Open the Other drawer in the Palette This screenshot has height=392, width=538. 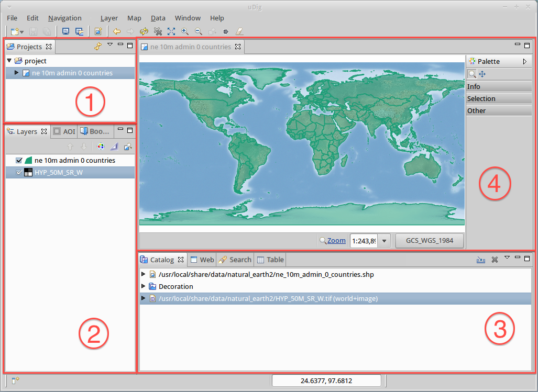[x=499, y=110]
